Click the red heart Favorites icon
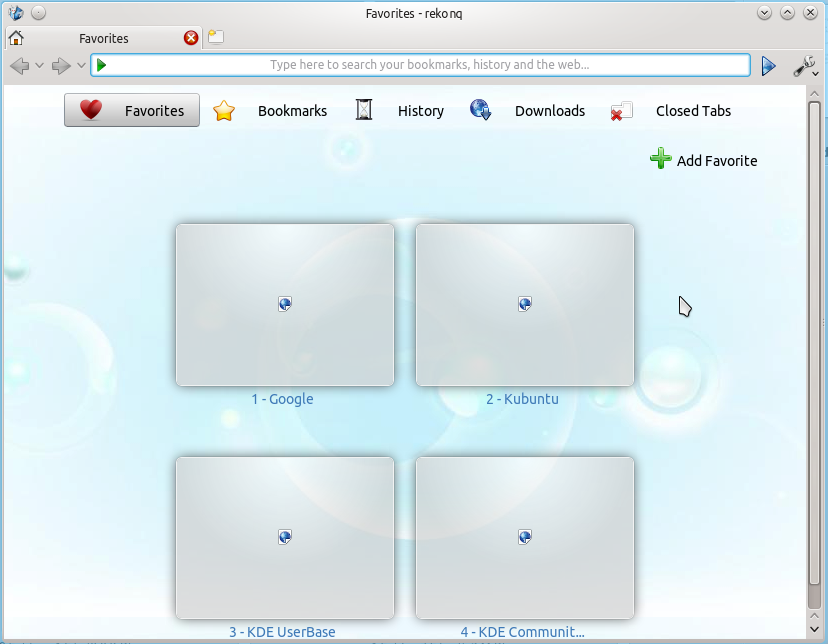 (91, 110)
